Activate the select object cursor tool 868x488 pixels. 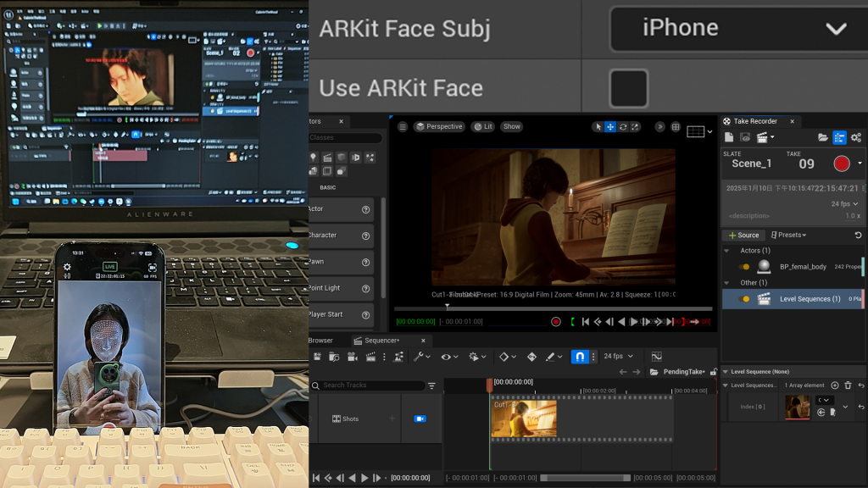click(x=598, y=127)
